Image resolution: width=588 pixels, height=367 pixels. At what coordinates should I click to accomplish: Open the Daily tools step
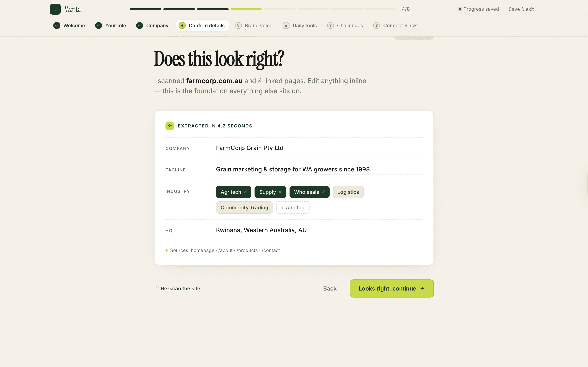click(299, 25)
